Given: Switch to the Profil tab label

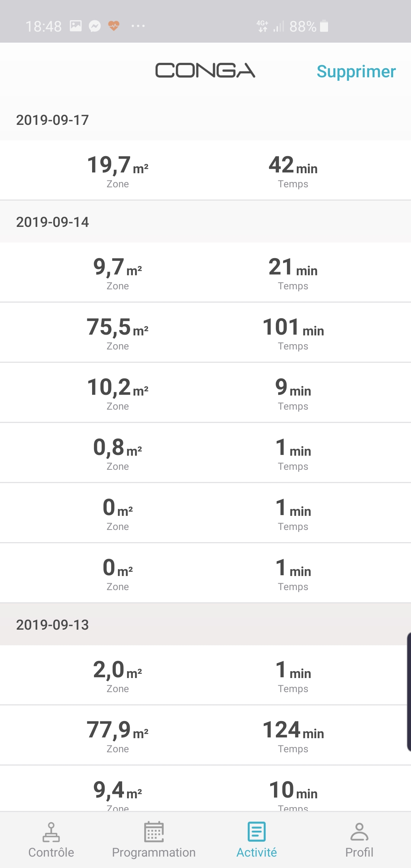Looking at the screenshot, I should point(359,852).
